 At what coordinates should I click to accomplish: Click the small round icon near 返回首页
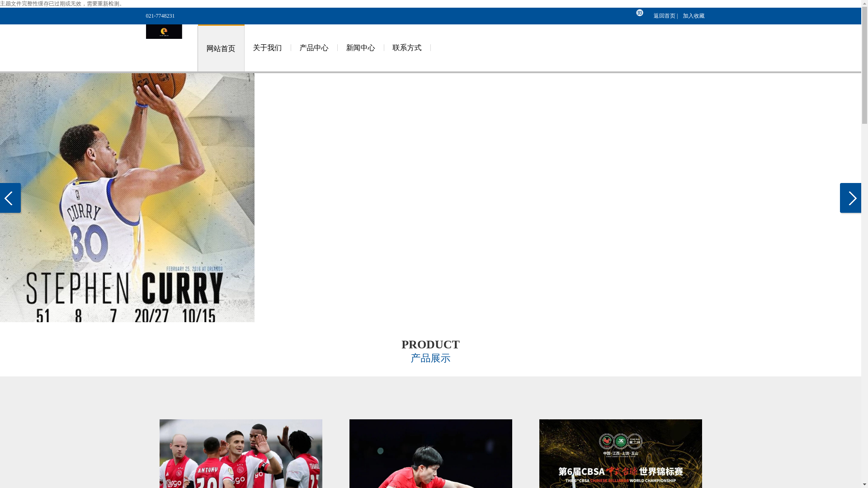coord(639,13)
